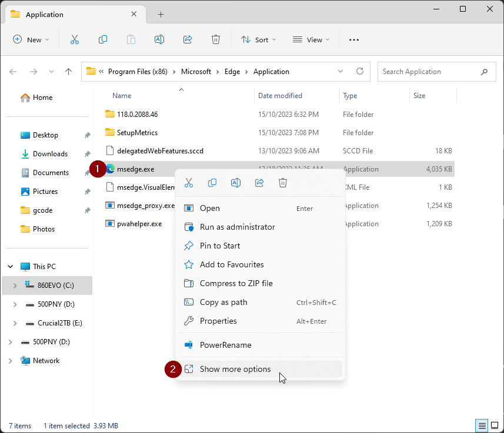Image resolution: width=504 pixels, height=433 pixels.
Task: Sort by the Date modified column header
Action: pos(280,96)
